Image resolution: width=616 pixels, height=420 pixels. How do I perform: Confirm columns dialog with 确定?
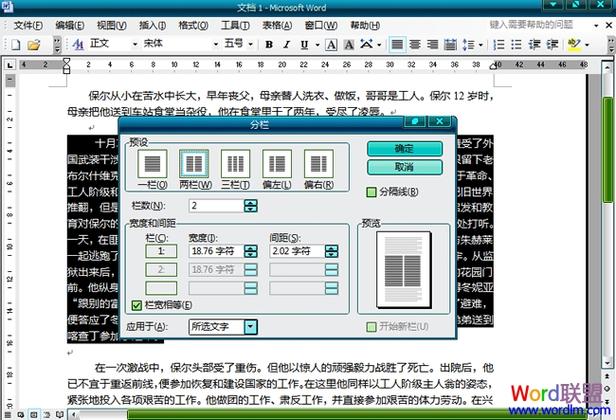(405, 149)
